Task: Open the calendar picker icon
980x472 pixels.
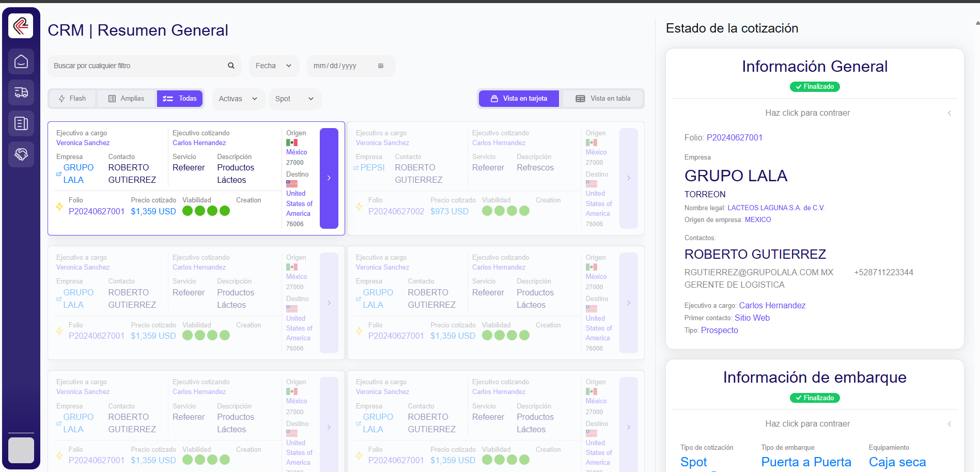Action: [381, 66]
